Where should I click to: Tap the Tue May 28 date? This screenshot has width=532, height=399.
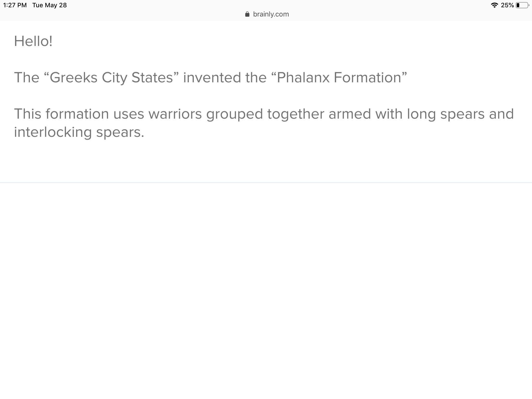49,5
